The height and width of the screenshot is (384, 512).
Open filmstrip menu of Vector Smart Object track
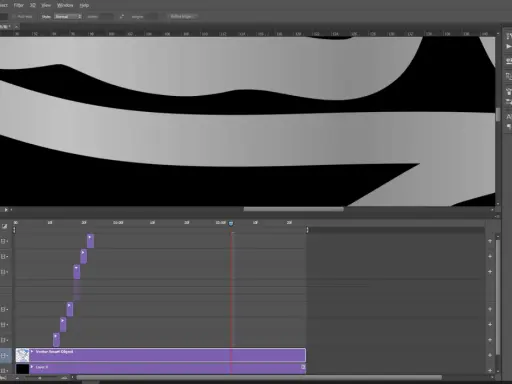pos(4,355)
